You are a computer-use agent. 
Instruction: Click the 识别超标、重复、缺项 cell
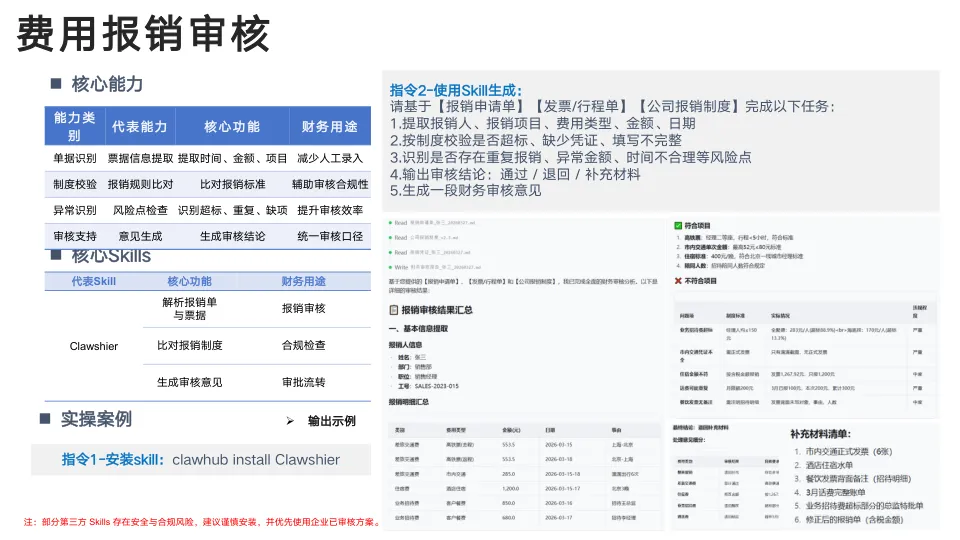233,210
